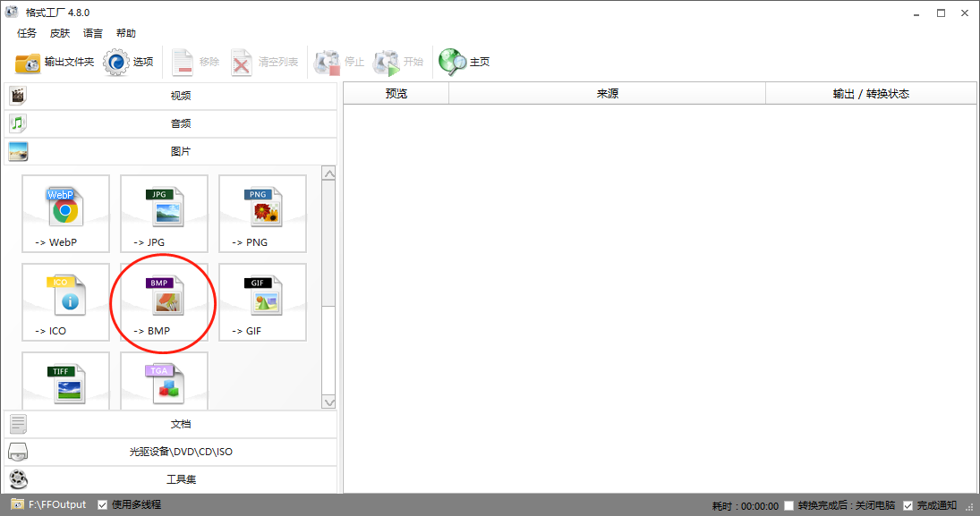Toggle the 完成通知 notification checkbox
980x516 pixels.
(908, 505)
